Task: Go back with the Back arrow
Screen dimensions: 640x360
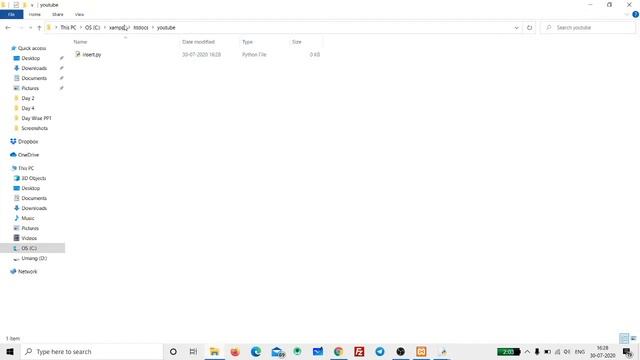Action: pyautogui.click(x=8, y=28)
